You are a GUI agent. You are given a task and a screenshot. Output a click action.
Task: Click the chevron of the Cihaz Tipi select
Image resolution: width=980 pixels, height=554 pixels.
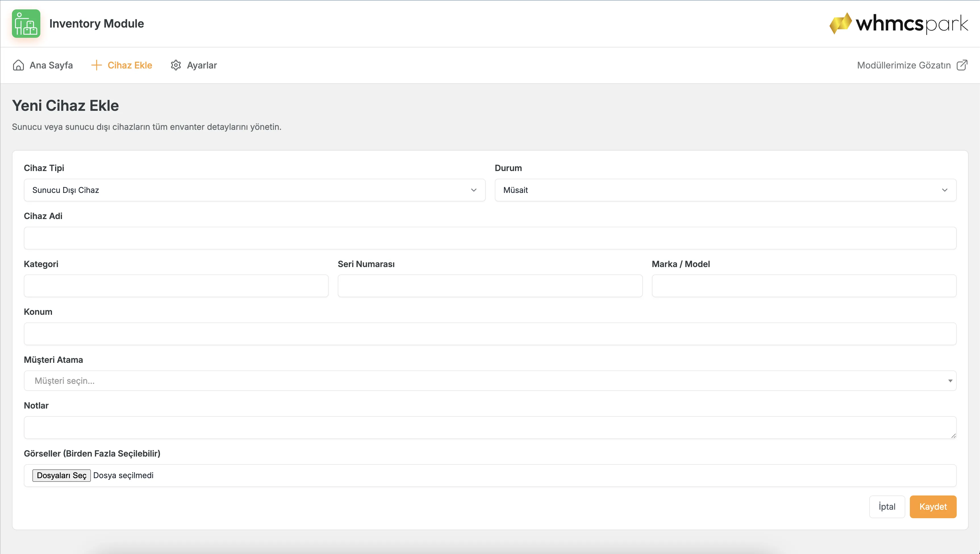point(474,190)
